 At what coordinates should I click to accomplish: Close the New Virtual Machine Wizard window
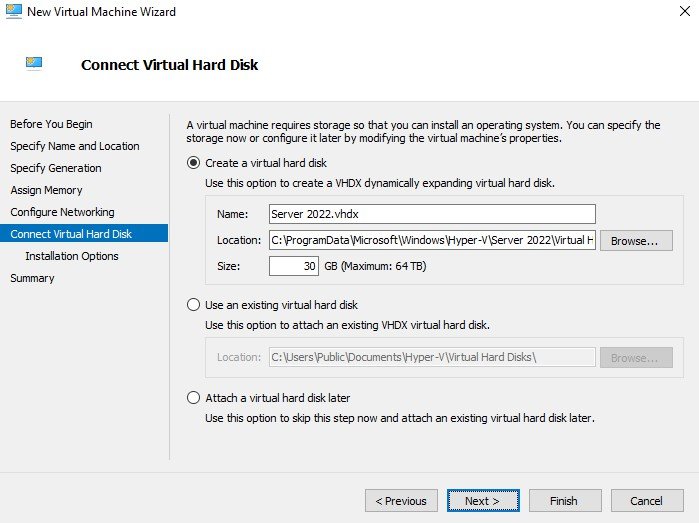[x=685, y=11]
